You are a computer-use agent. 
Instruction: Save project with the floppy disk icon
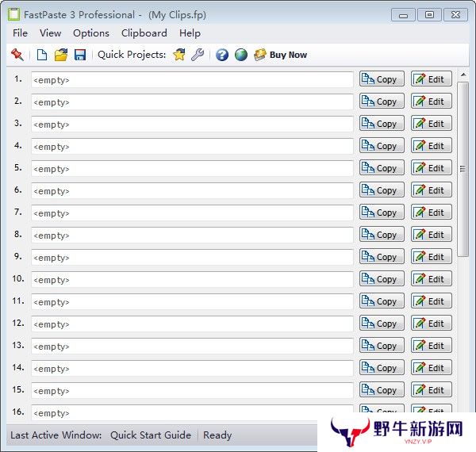pyautogui.click(x=80, y=55)
